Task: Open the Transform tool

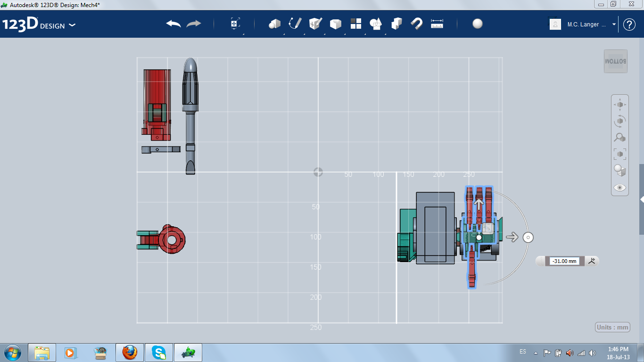Action: [x=235, y=24]
